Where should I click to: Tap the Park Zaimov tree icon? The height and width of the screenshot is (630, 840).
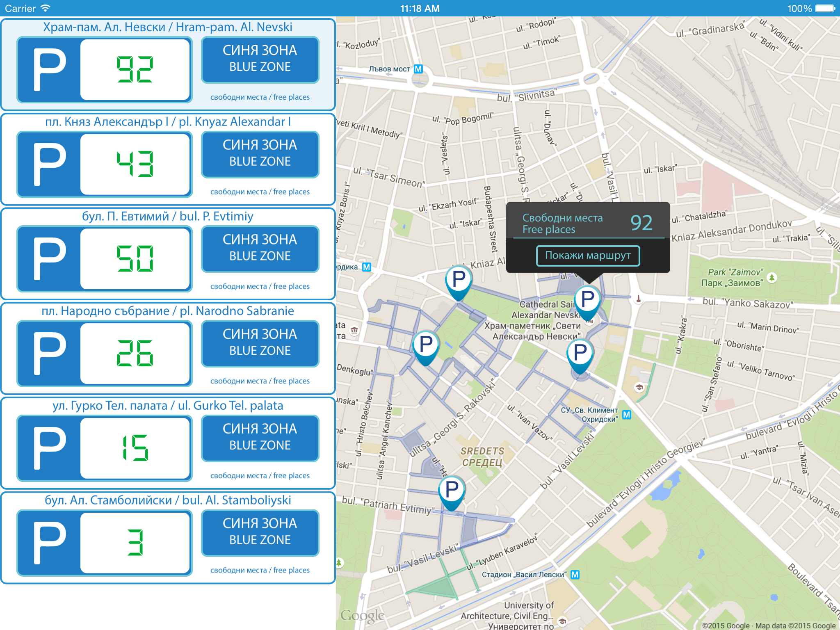(772, 278)
